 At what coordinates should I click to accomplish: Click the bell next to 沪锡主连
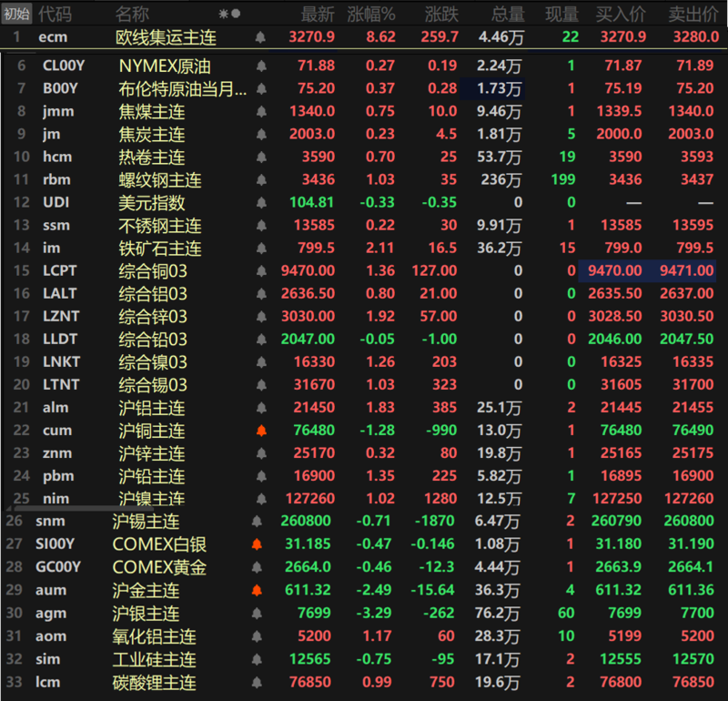point(257,522)
